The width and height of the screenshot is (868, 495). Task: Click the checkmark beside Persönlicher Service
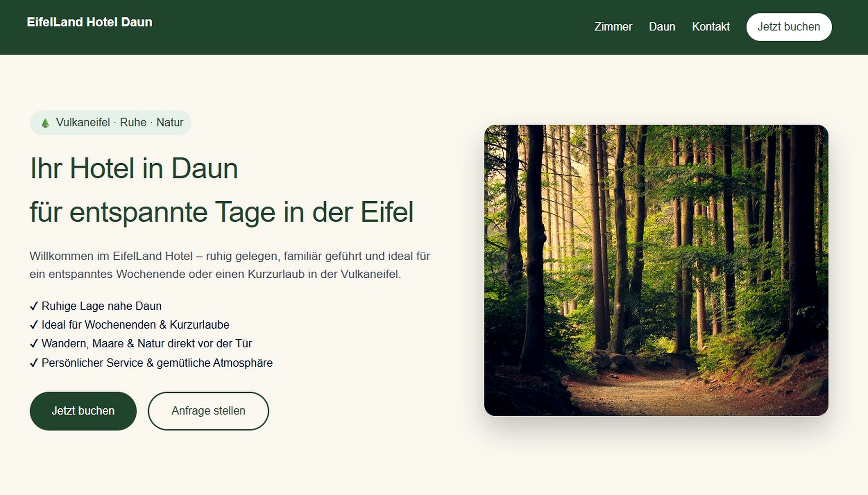click(34, 363)
